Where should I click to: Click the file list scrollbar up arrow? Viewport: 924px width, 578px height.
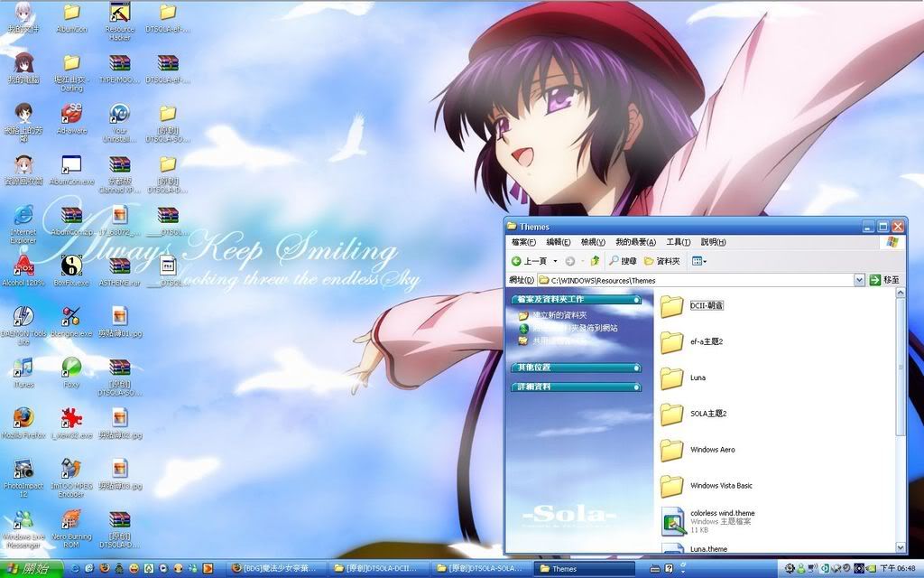(901, 294)
